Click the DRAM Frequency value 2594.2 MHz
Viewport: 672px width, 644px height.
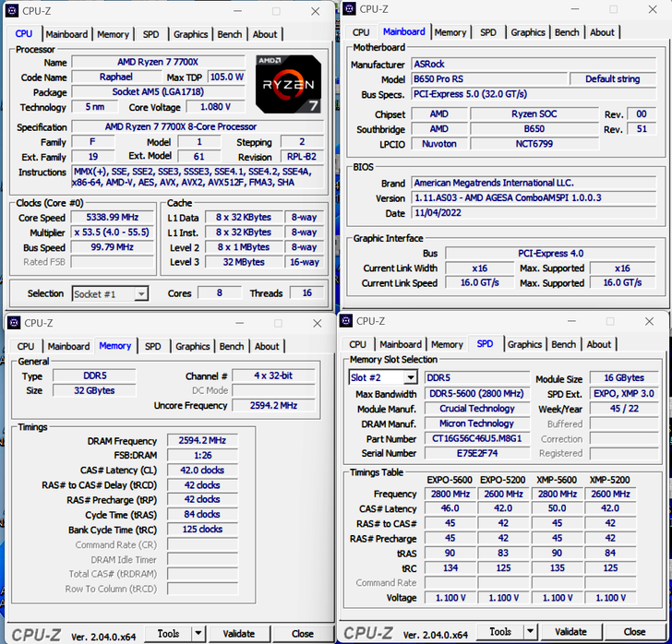point(202,440)
